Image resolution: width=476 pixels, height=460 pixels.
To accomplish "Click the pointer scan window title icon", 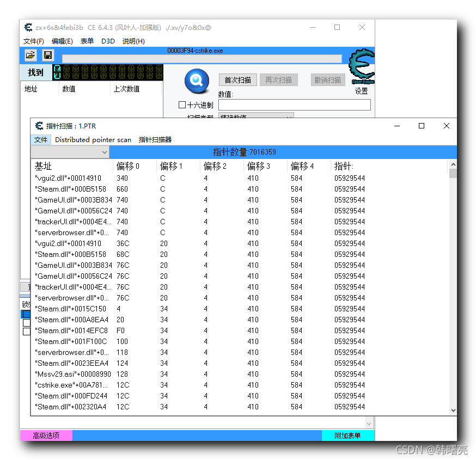I will click(x=39, y=126).
